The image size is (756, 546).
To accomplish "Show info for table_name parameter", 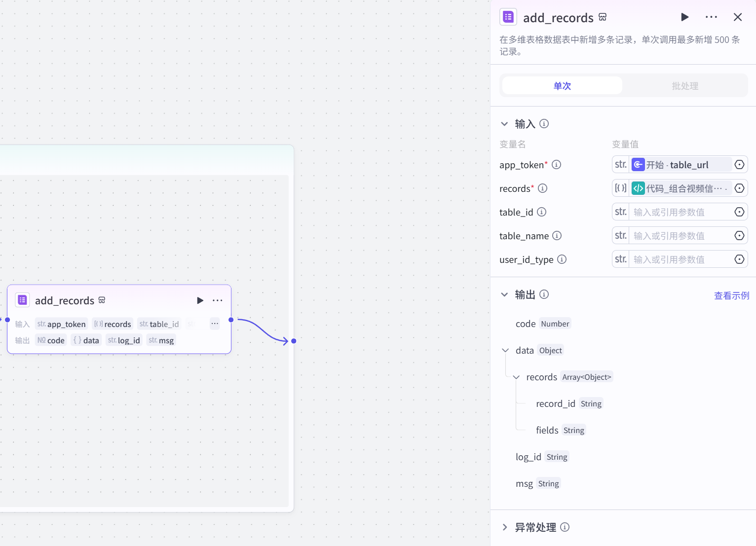I will [557, 236].
